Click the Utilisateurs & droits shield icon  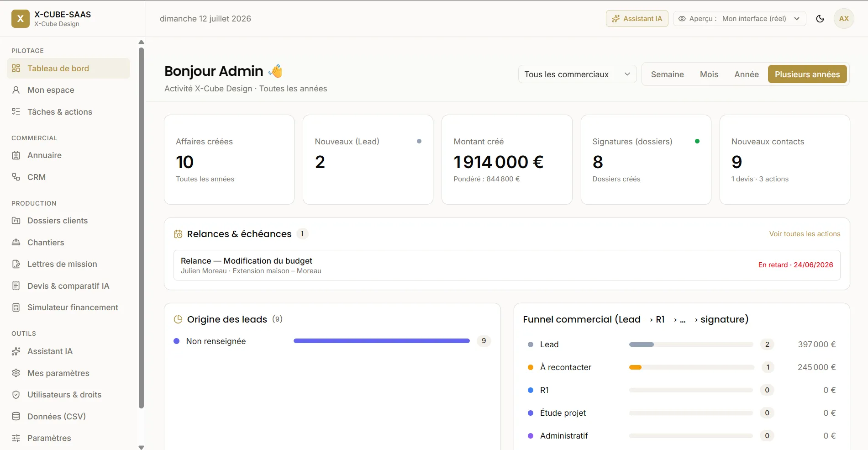click(x=16, y=395)
